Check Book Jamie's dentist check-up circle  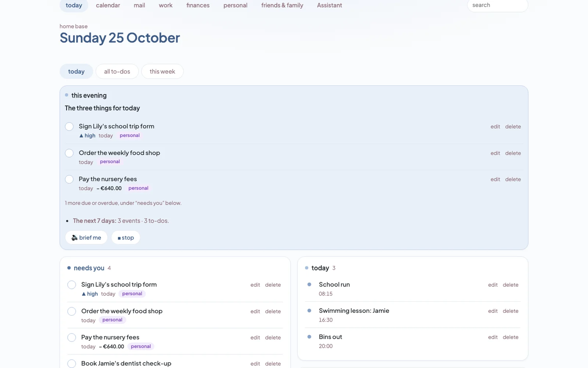tap(72, 364)
